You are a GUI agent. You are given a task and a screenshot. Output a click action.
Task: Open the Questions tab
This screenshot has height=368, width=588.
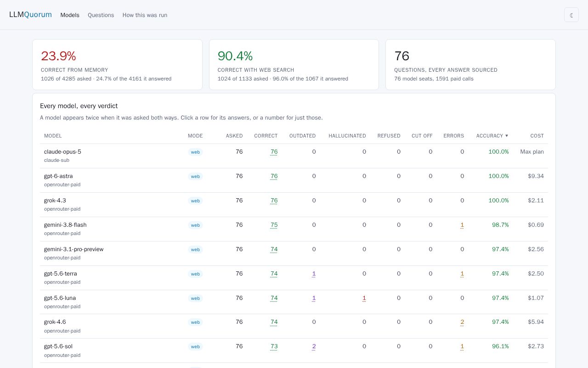coord(101,15)
